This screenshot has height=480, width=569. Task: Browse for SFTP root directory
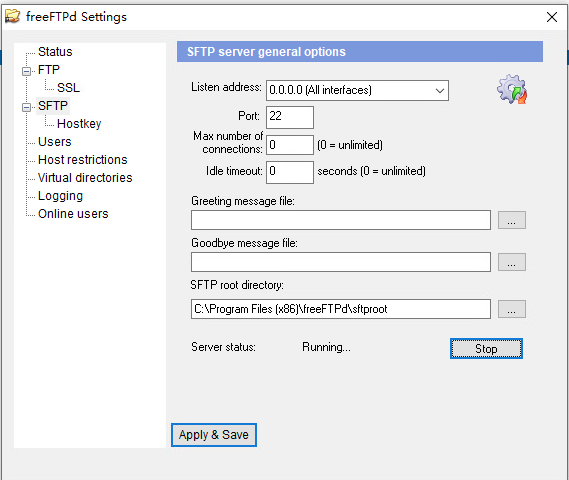(x=512, y=309)
